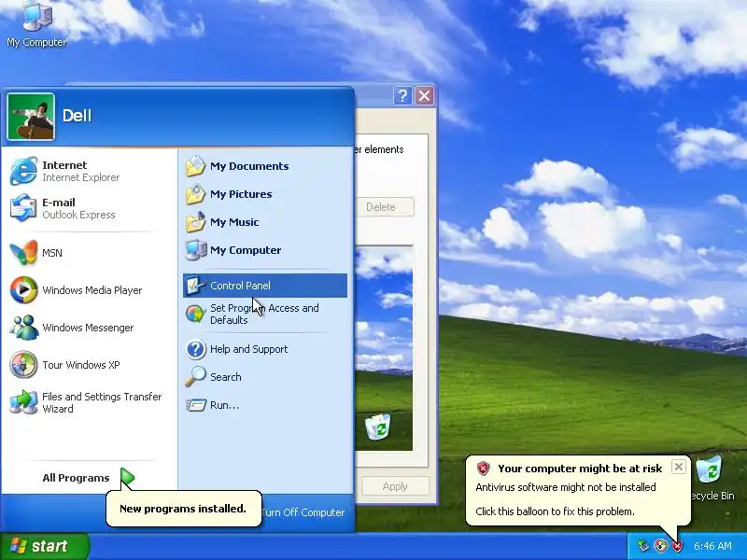Close the security balloon notification
The image size is (747, 560).
[679, 467]
